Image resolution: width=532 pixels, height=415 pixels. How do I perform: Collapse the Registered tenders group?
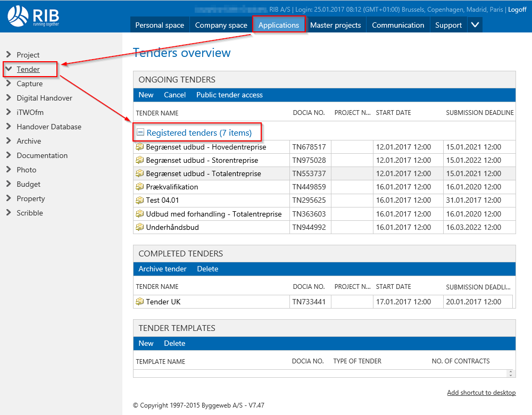140,132
